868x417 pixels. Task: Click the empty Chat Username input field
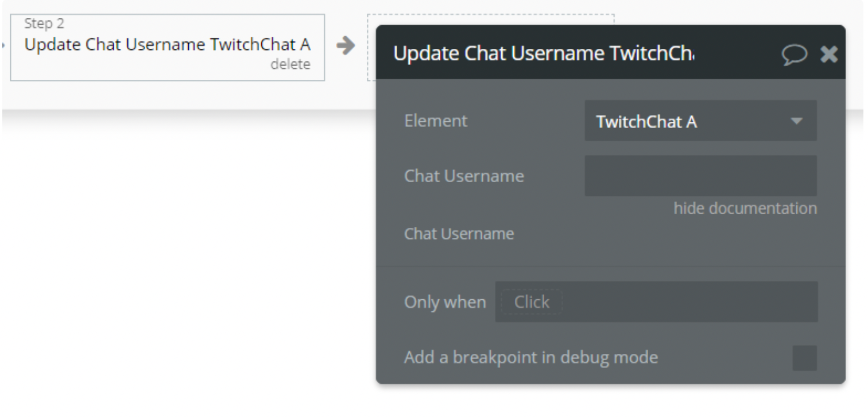(700, 175)
